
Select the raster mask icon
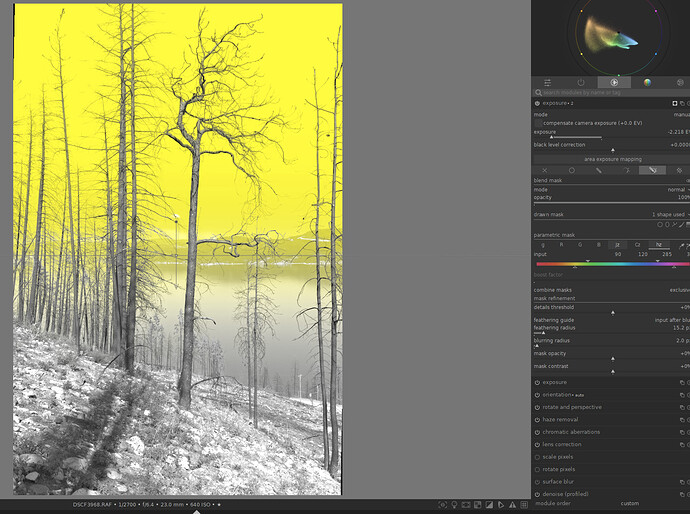(679, 170)
